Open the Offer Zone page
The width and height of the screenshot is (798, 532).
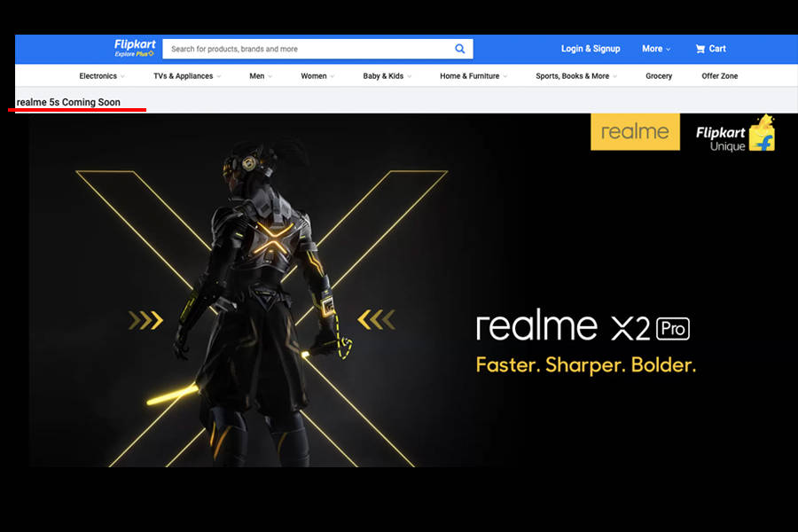pos(719,76)
